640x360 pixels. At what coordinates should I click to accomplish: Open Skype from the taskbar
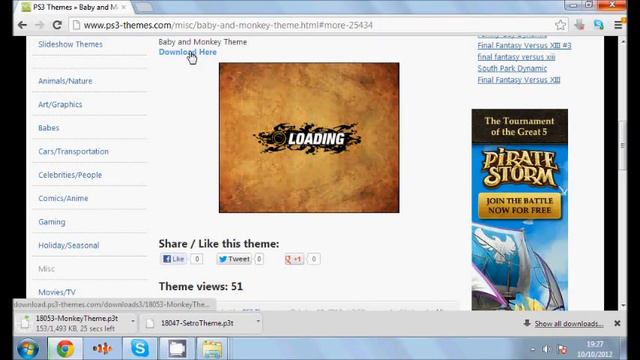[x=140, y=349]
